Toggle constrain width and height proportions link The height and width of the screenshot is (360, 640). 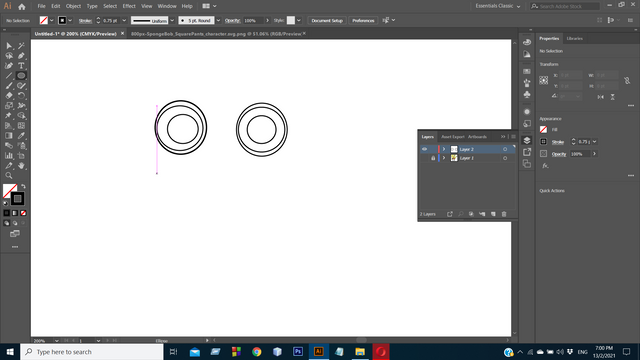pos(627,80)
